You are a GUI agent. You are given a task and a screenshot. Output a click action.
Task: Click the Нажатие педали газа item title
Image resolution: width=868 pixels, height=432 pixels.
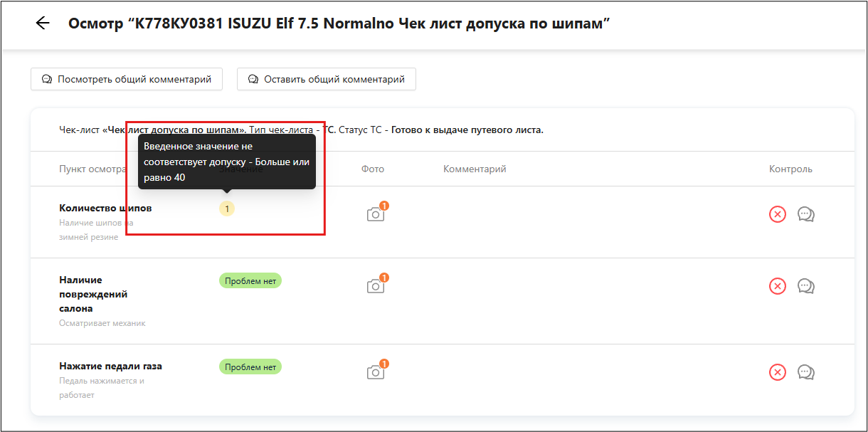click(x=110, y=366)
